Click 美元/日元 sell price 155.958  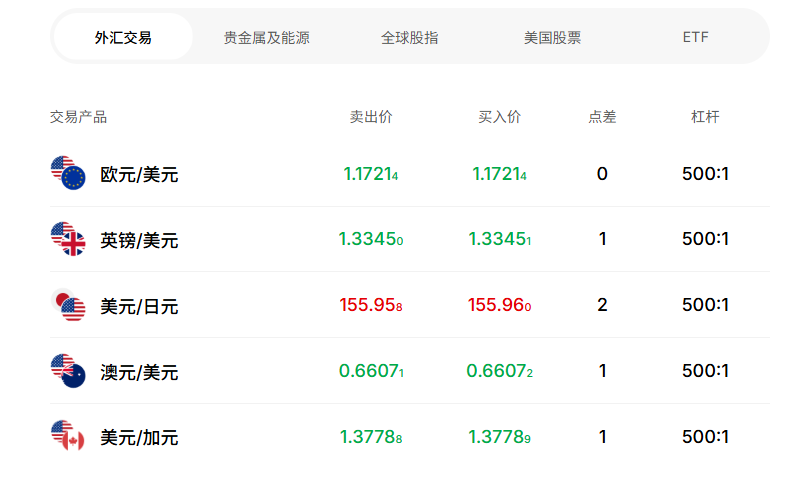(371, 305)
